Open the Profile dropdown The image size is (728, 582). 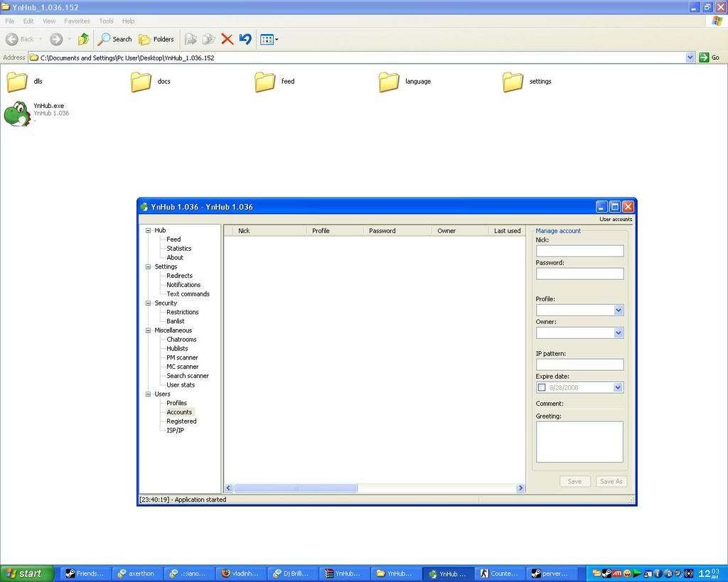coord(618,310)
